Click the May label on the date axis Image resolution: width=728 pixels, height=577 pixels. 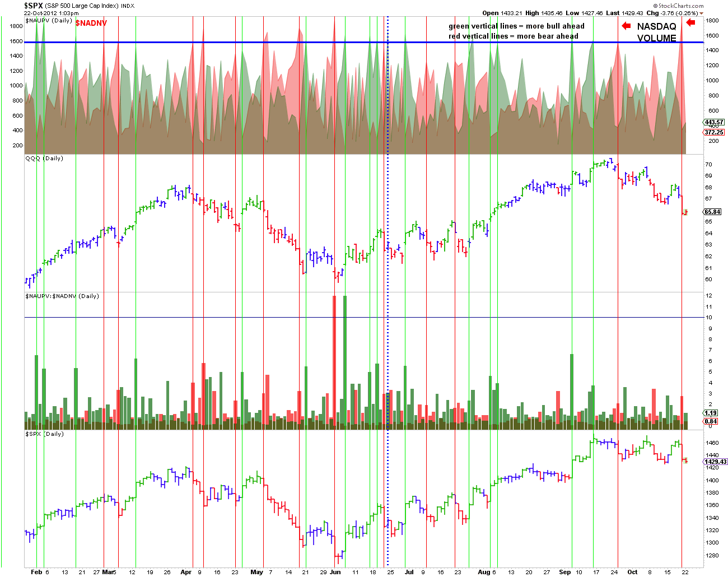click(x=256, y=572)
